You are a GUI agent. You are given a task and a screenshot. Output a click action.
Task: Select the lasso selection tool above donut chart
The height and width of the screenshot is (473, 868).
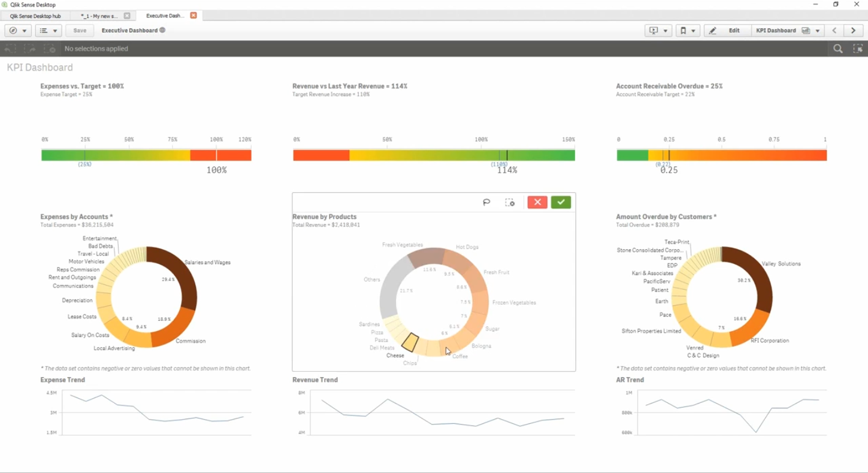point(486,202)
